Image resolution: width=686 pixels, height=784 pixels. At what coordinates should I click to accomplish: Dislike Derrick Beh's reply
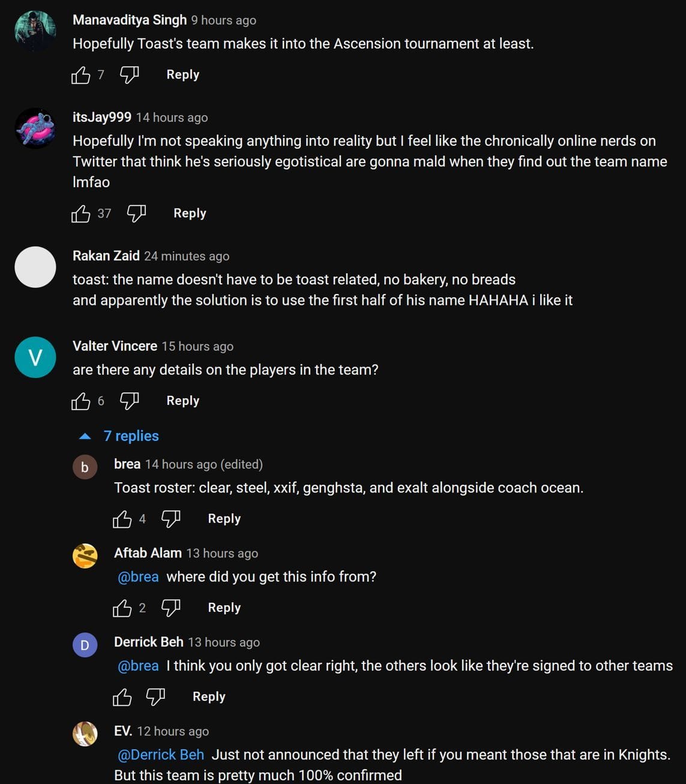pyautogui.click(x=155, y=696)
